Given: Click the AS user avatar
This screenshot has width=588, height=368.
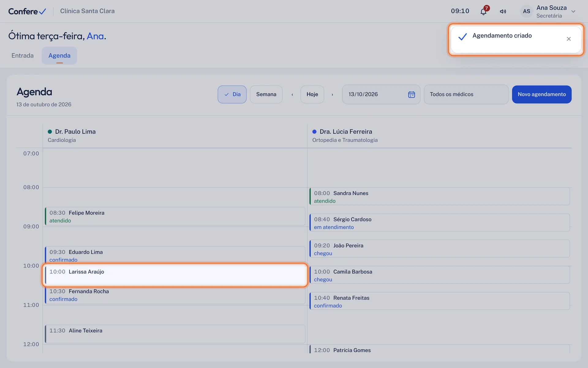Looking at the screenshot, I should coord(526,11).
